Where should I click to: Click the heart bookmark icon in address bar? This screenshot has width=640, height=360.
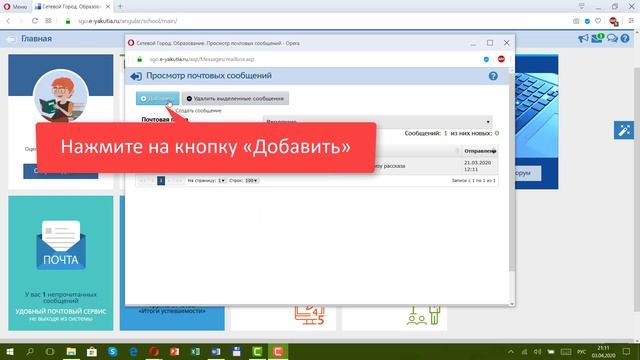598,21
